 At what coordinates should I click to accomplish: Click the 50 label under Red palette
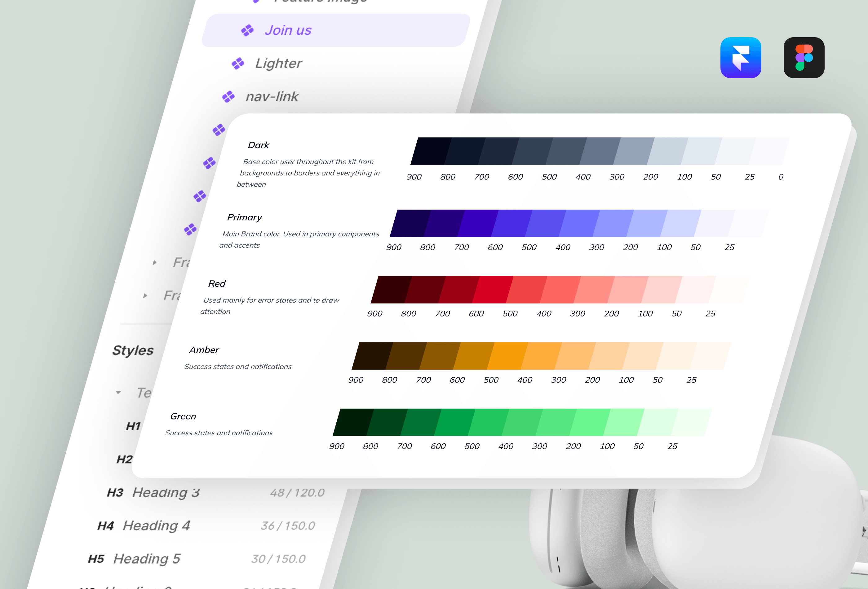click(x=676, y=314)
